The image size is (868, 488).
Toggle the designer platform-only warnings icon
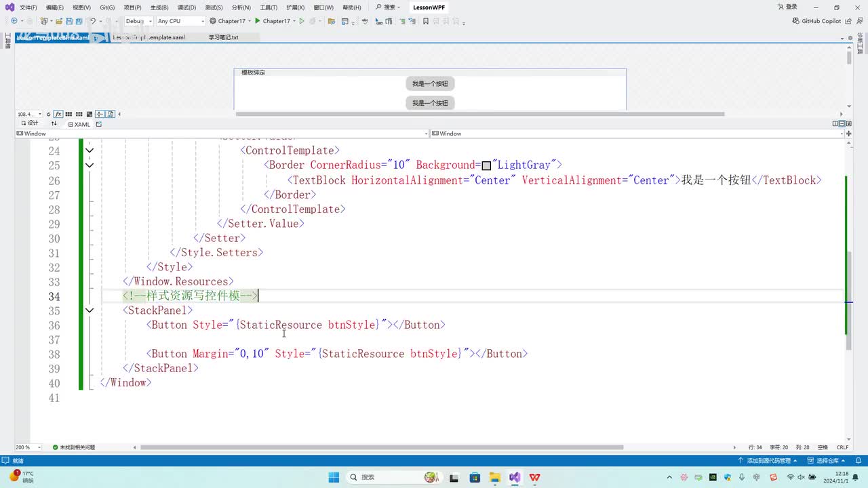(x=111, y=114)
